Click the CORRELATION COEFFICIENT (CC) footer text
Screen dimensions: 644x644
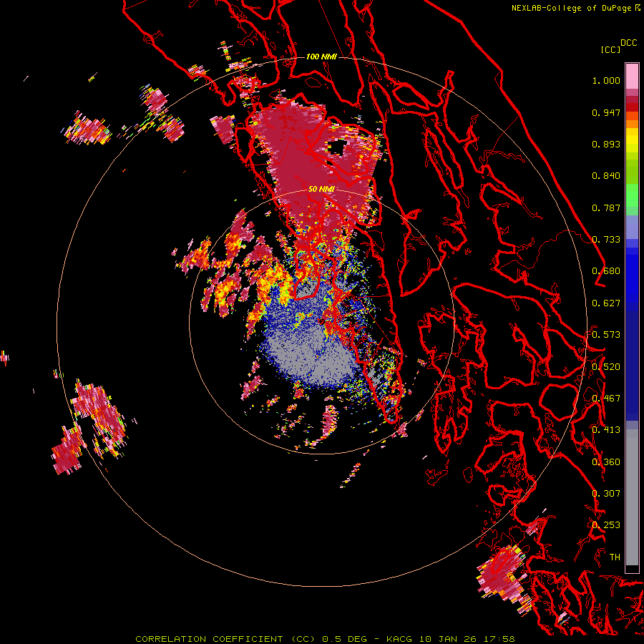[225, 639]
